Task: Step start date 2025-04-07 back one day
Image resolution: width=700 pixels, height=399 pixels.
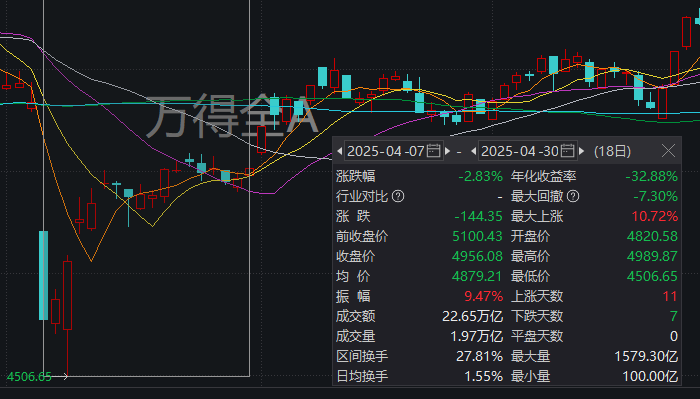Action: [340, 151]
